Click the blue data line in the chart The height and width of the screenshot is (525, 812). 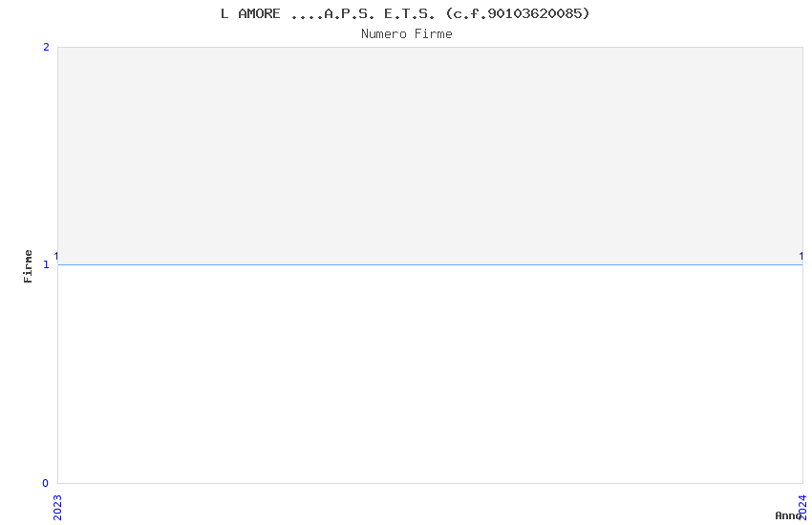tap(430, 264)
